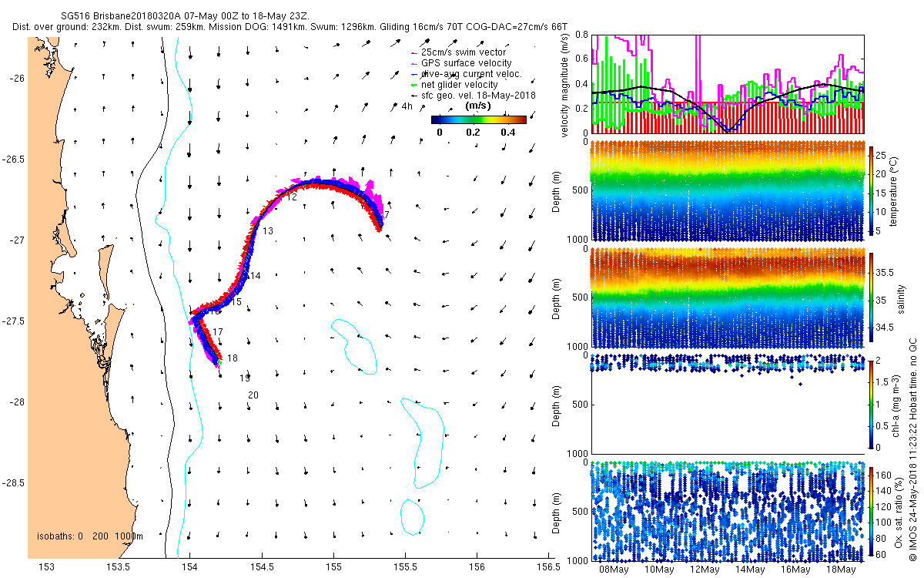Click the horizontal velocity colorbar in map

coord(478,119)
